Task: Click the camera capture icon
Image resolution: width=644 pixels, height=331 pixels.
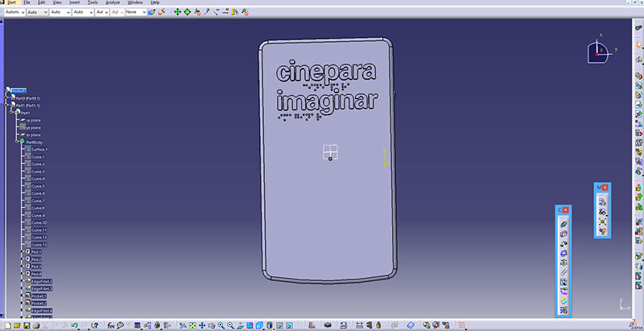Action: pos(328,325)
